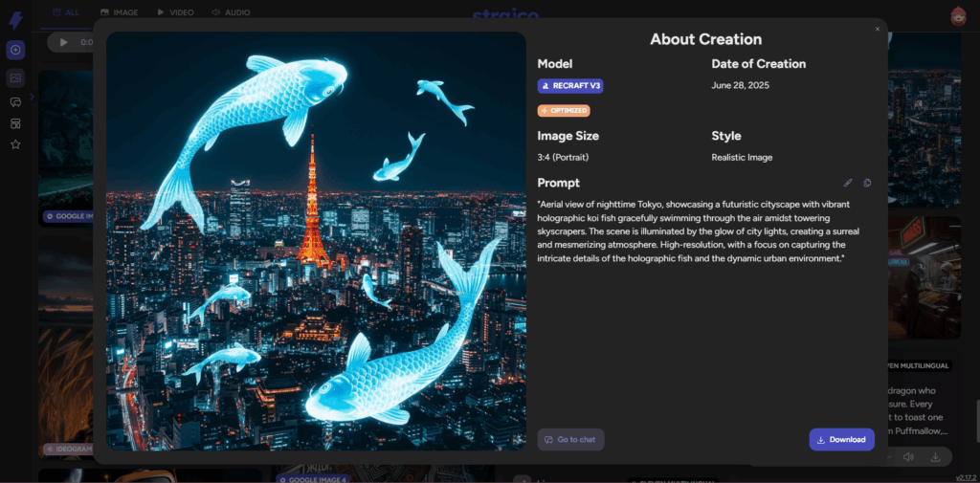Open the user avatar menu
980x483 pixels.
[957, 16]
